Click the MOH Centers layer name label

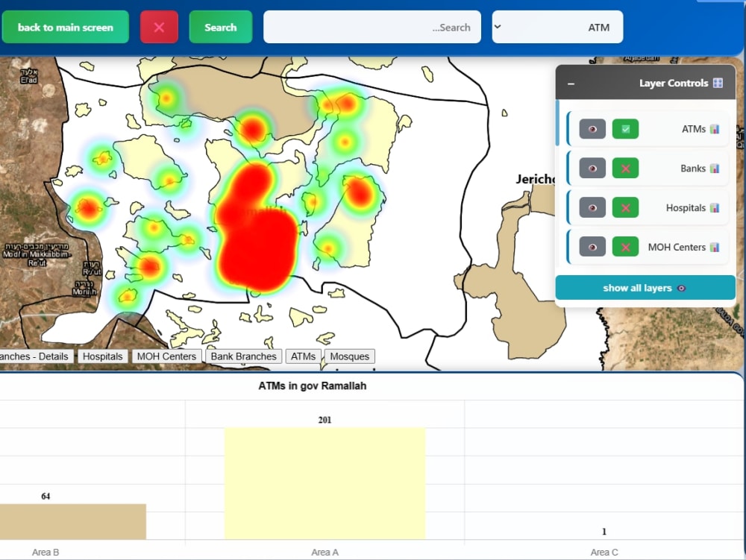677,248
